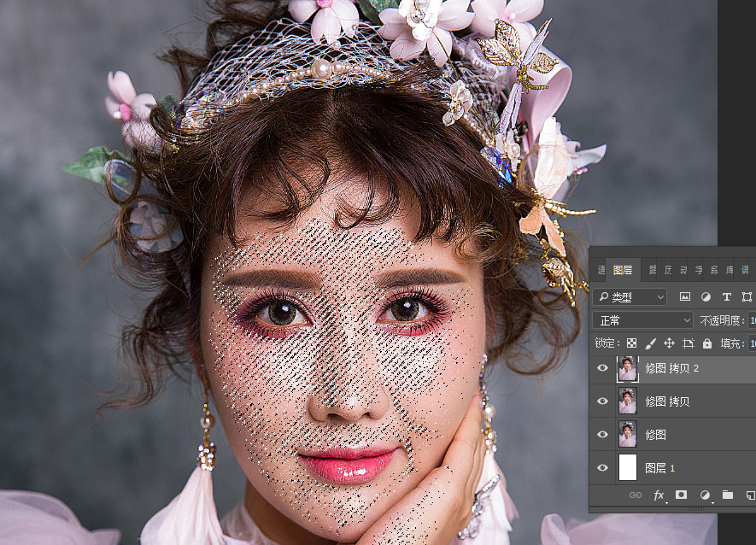Image resolution: width=756 pixels, height=545 pixels.
Task: Click the lock all padlock icon
Action: coord(706,343)
